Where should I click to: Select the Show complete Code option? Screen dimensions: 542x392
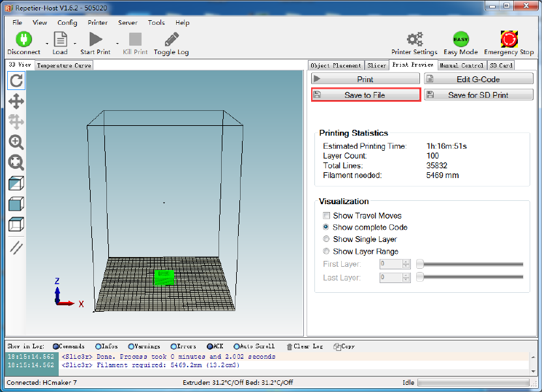click(x=326, y=227)
